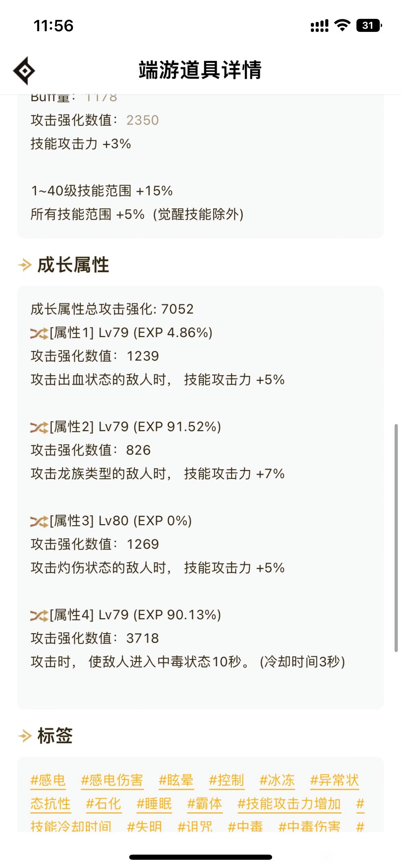Tap the diamond back icon in header
The image size is (401, 868).
pos(24,71)
